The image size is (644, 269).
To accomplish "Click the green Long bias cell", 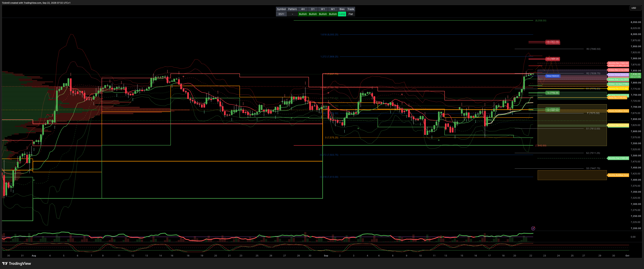I will (x=342, y=14).
